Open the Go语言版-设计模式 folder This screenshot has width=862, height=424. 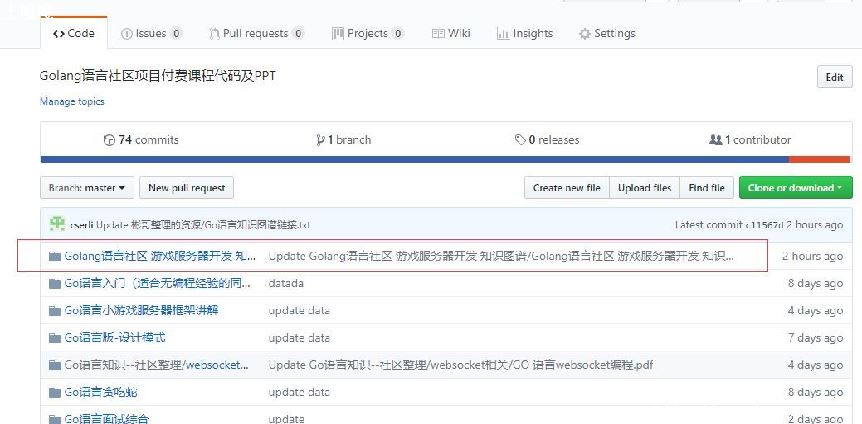[x=115, y=337]
